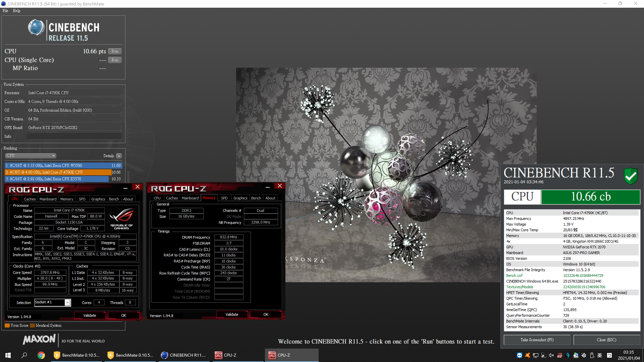This screenshot has width=644, height=362.
Task: Select the Xeon X5570 ranking row
Action: tap(63, 179)
